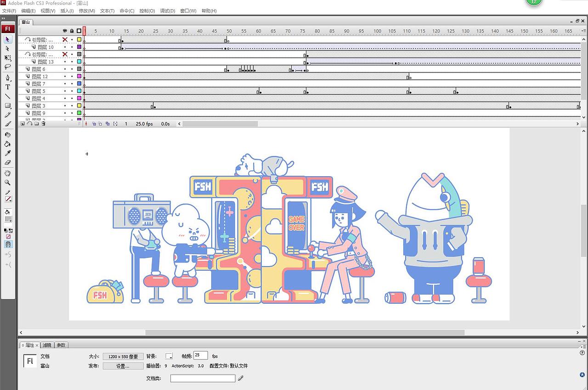Toggle outlines for all layers
The image size is (588, 390).
[x=79, y=31]
